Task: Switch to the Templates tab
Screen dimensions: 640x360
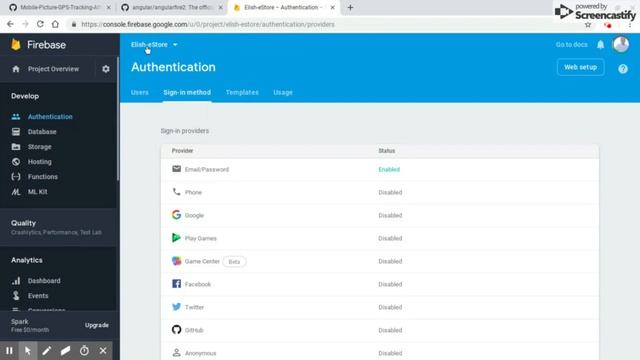Action: point(242,92)
